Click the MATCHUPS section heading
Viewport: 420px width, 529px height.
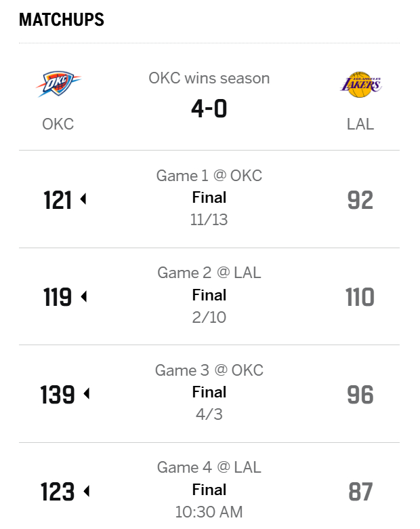tap(62, 20)
